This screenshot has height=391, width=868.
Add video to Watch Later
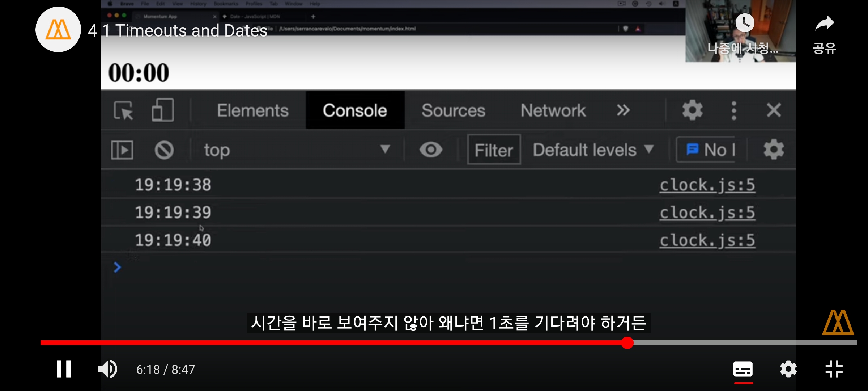click(x=745, y=23)
